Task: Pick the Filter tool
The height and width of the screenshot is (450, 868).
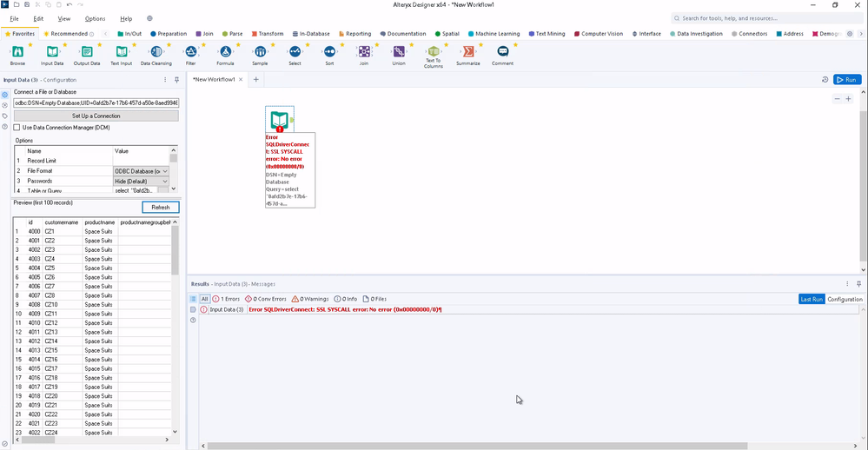Action: 191,52
